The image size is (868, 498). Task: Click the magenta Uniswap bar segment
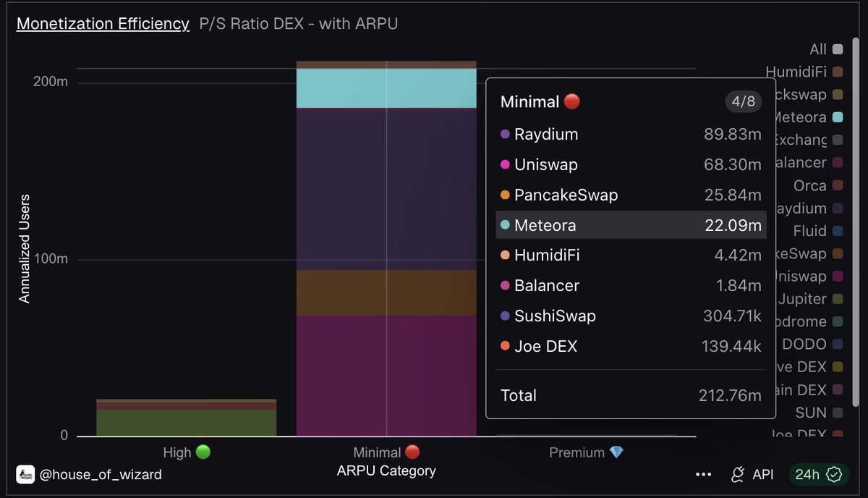click(x=386, y=376)
